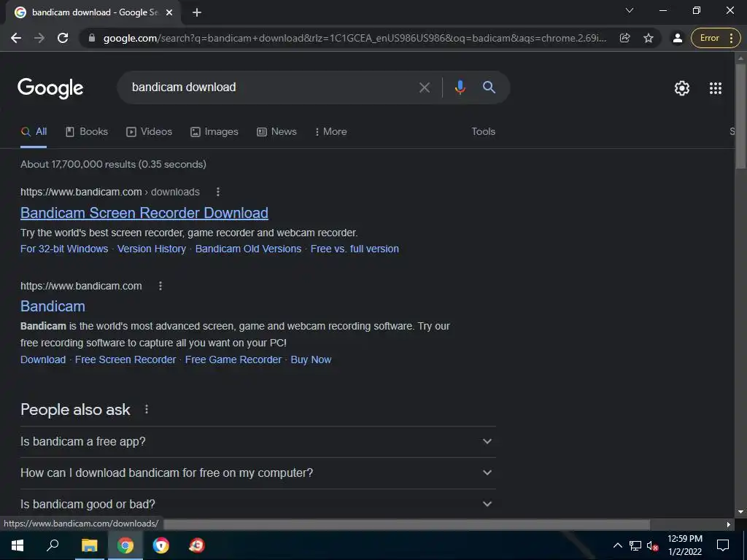Bookmark this page with the star icon
Viewport: 747px width, 560px height.
point(649,38)
